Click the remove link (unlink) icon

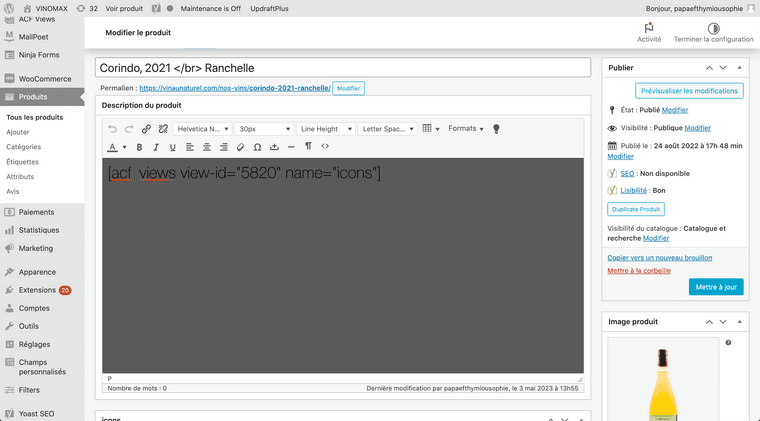click(x=163, y=129)
